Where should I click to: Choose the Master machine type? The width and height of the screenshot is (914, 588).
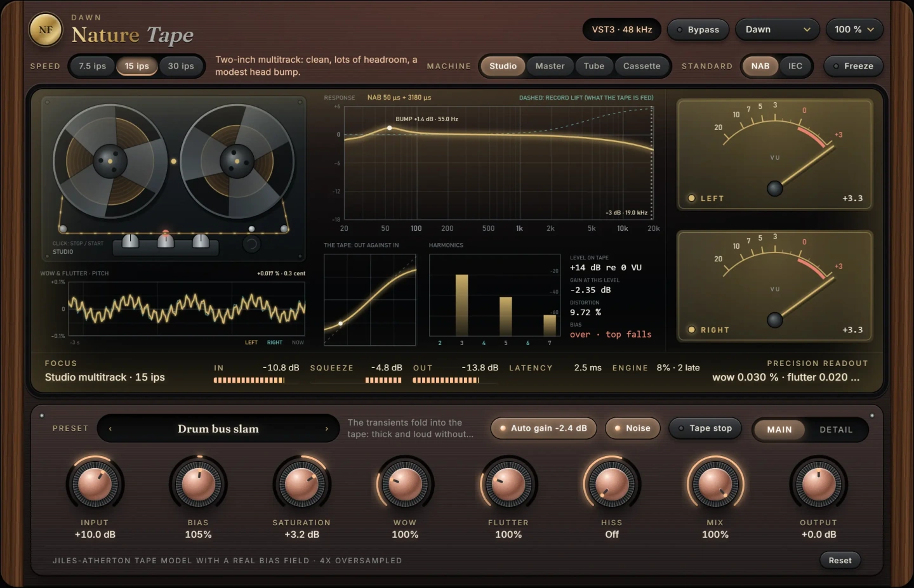click(550, 66)
